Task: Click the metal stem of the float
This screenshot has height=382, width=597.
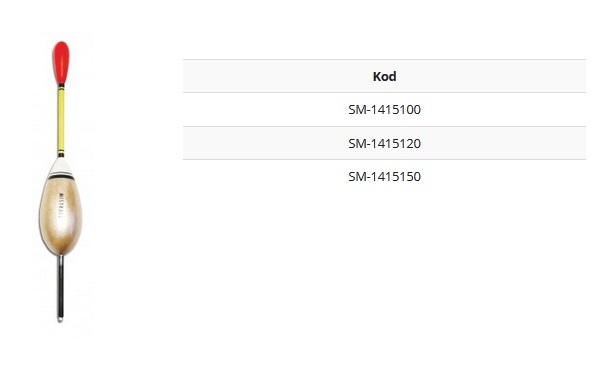Action: click(x=60, y=286)
